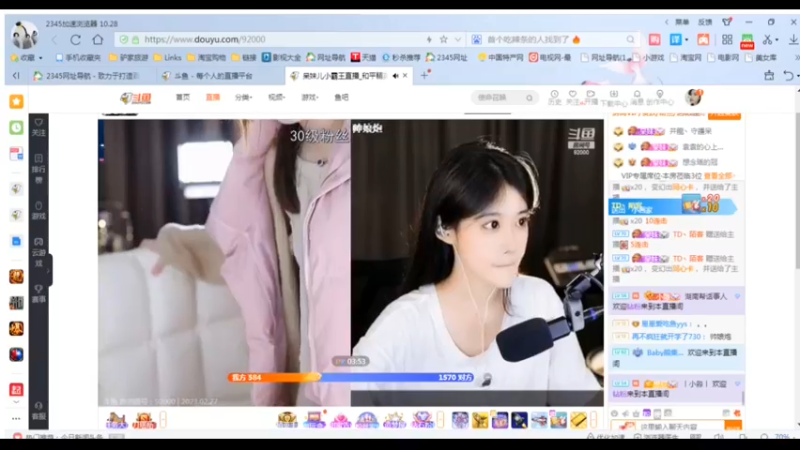Expand the address bar dropdown chevron

(x=458, y=39)
